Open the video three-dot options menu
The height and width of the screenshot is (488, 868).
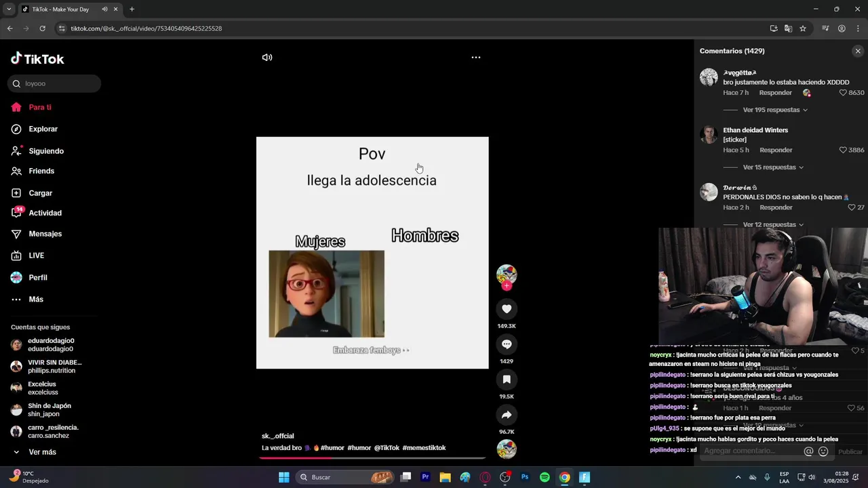coord(476,58)
